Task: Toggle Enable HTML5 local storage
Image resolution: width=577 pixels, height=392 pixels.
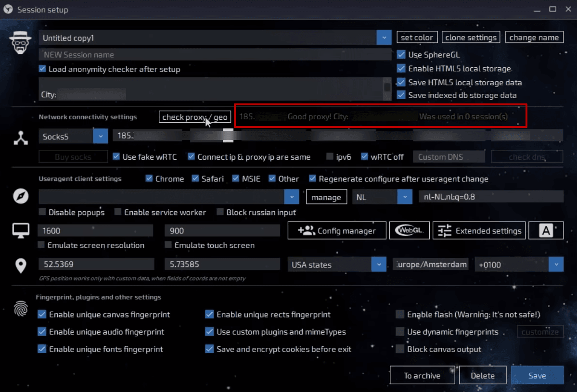Action: [x=401, y=68]
